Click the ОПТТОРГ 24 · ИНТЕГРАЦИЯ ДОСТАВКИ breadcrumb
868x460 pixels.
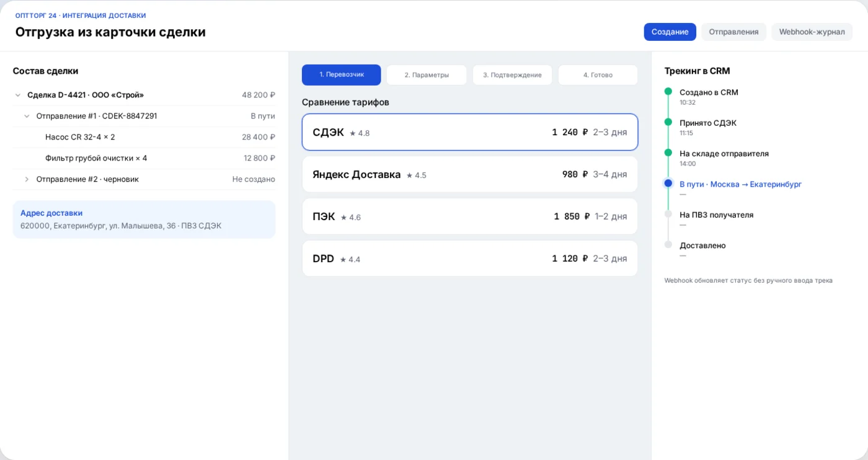click(81, 15)
